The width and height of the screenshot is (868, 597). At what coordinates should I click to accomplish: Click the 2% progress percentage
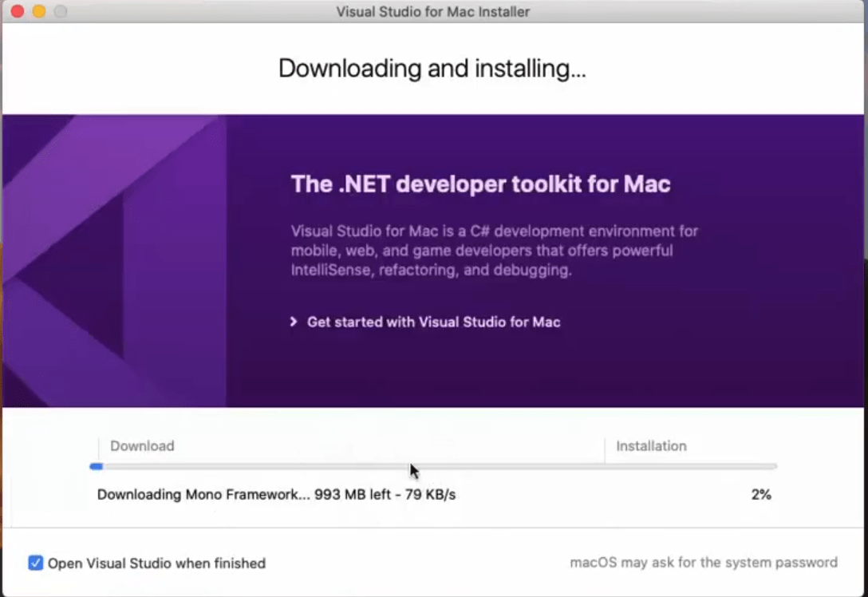[761, 495]
